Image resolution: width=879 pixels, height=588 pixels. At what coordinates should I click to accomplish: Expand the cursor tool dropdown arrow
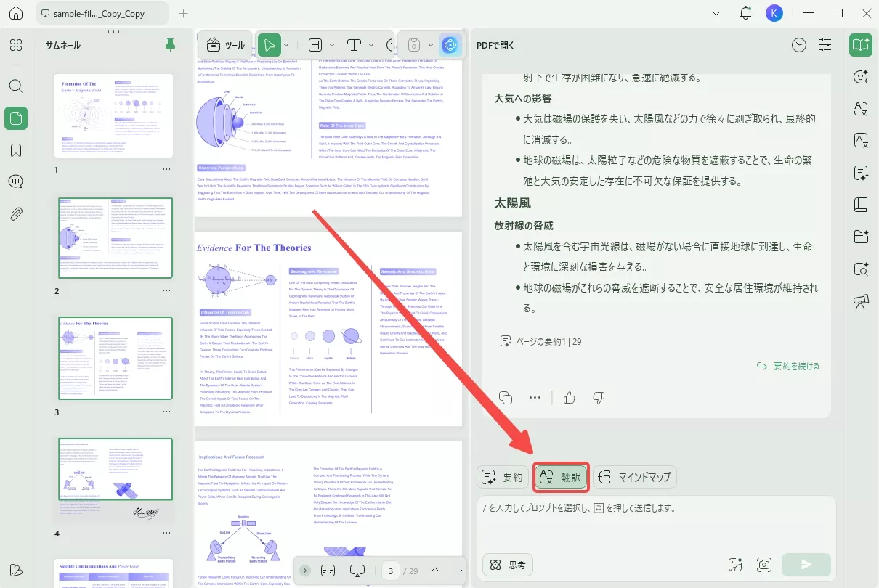(287, 45)
